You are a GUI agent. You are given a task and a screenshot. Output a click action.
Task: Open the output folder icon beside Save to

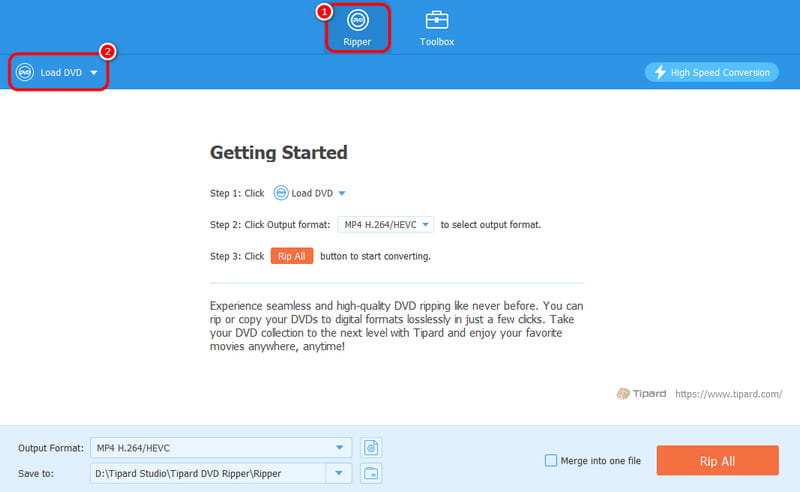click(371, 474)
